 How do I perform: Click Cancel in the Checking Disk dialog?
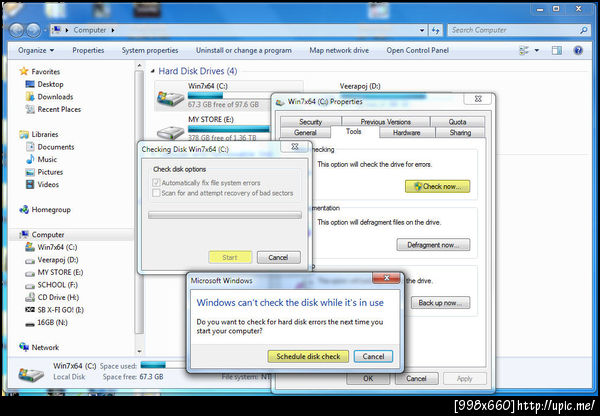click(279, 257)
